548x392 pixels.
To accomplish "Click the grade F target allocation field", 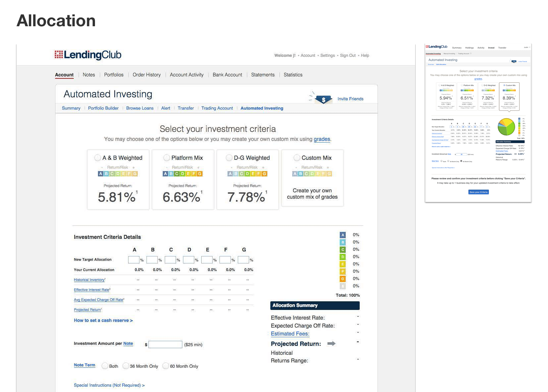I will (225, 260).
